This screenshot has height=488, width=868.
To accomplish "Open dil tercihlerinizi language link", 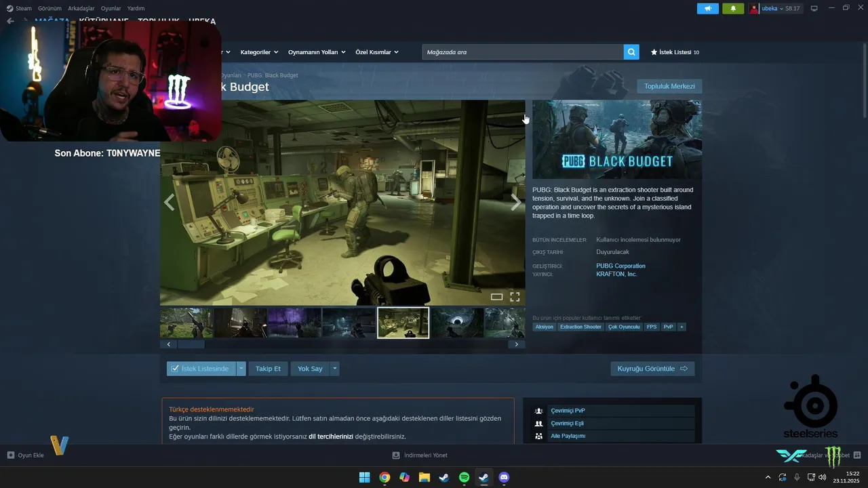I will [x=331, y=436].
